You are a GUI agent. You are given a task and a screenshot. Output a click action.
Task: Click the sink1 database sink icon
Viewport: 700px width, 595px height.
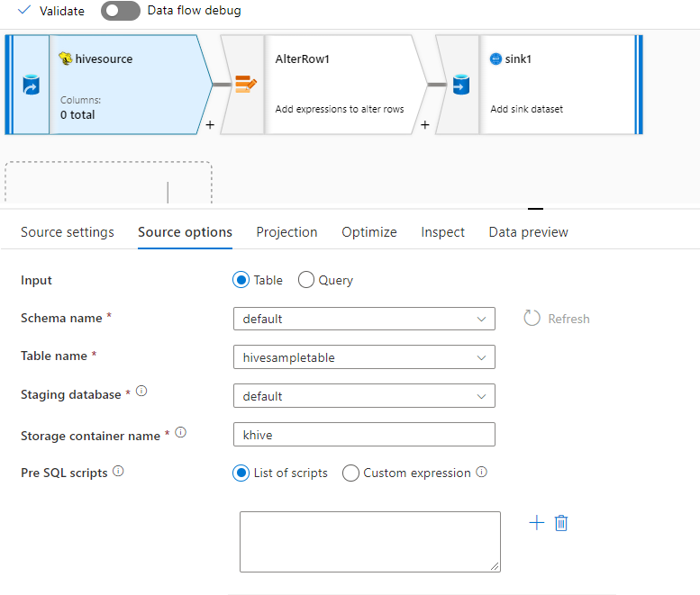pyautogui.click(x=460, y=86)
